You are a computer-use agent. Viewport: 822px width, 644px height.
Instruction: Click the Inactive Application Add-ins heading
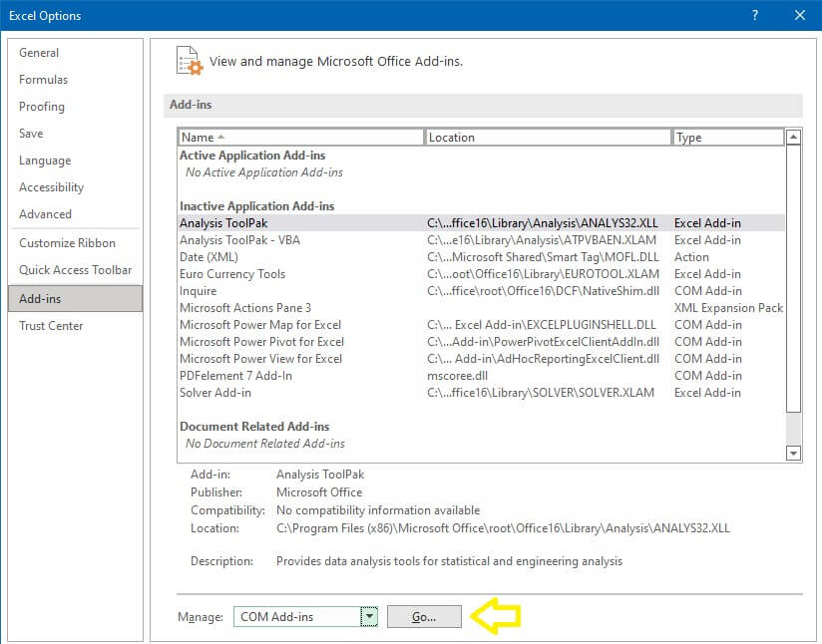click(x=257, y=206)
